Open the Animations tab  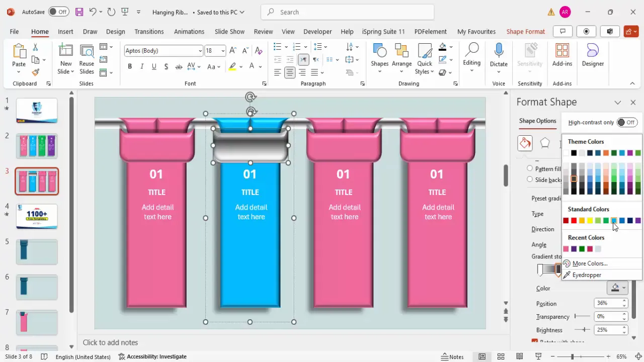189,31
